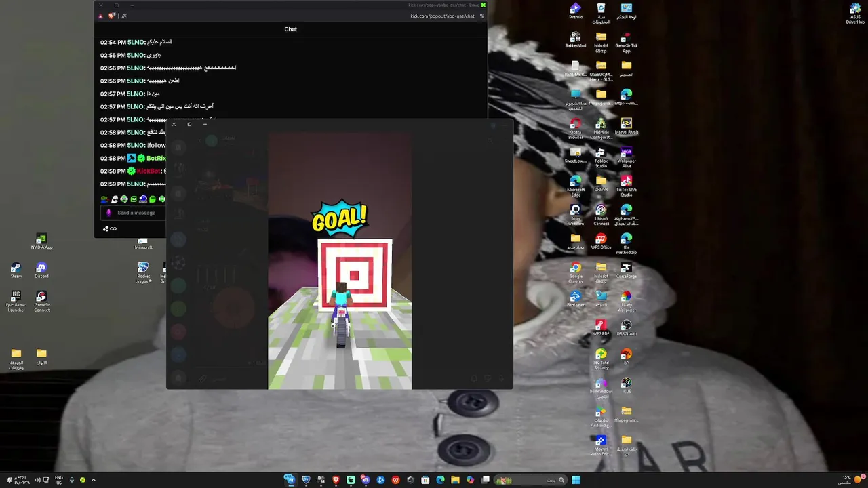Switch the ENG US input language indicator
The image size is (868, 488).
coord(59,480)
